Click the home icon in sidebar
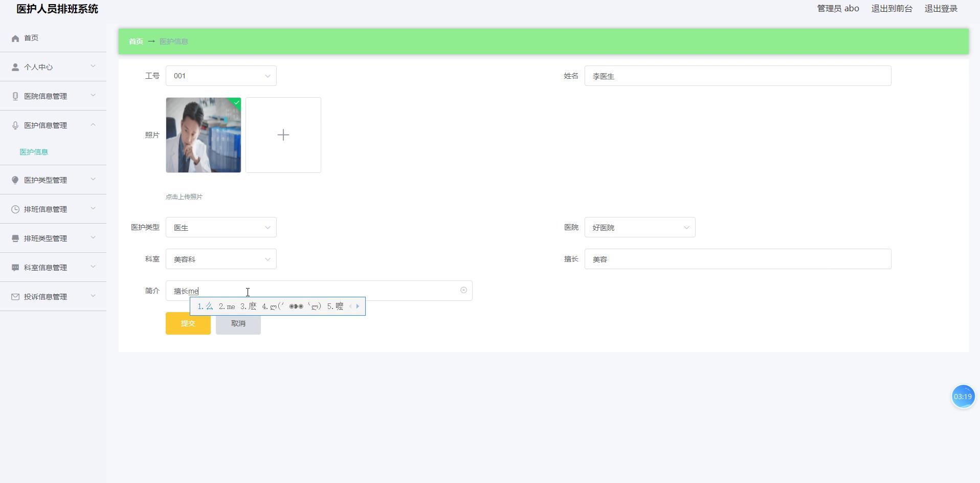The height and width of the screenshot is (483, 980). [x=15, y=38]
